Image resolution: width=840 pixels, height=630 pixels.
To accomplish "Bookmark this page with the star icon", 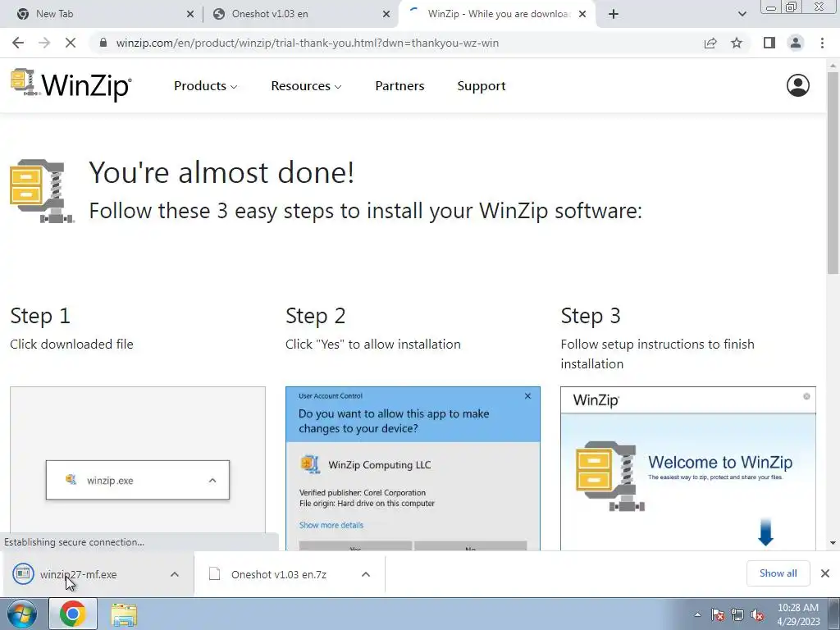I will click(x=737, y=43).
